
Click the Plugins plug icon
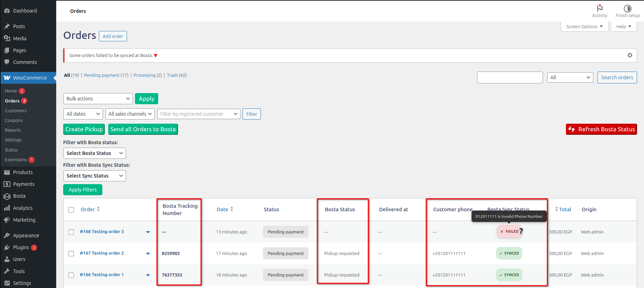(7, 247)
